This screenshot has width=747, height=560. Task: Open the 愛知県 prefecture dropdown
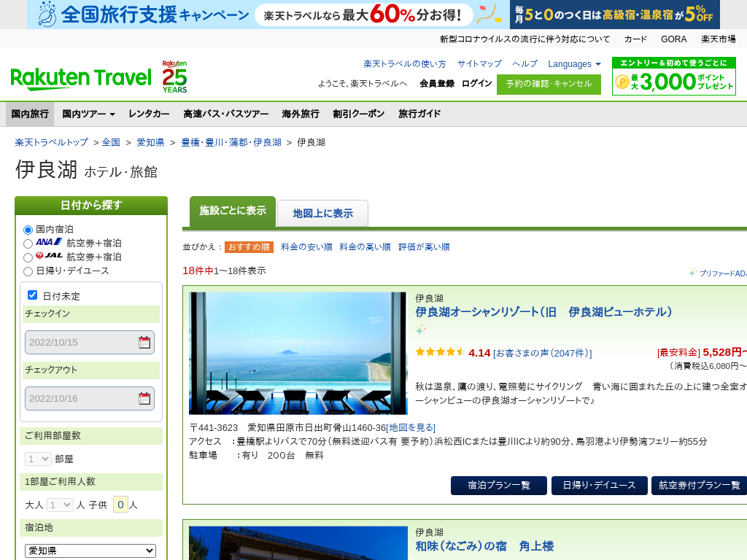pos(90,551)
